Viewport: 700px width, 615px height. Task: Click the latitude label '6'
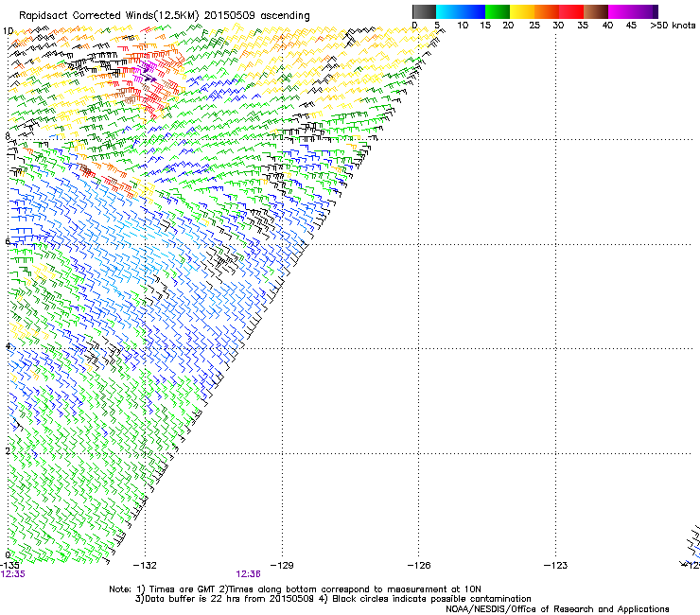coord(8,241)
